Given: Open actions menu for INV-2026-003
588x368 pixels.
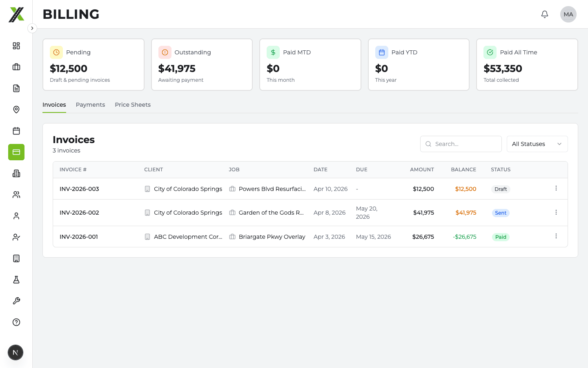Looking at the screenshot, I should click(x=556, y=188).
